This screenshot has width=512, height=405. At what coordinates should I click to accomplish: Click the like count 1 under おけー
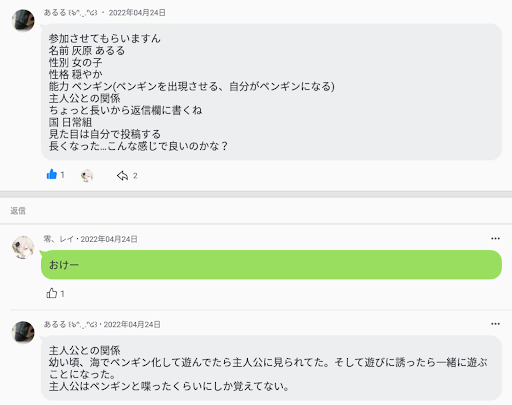click(62, 294)
